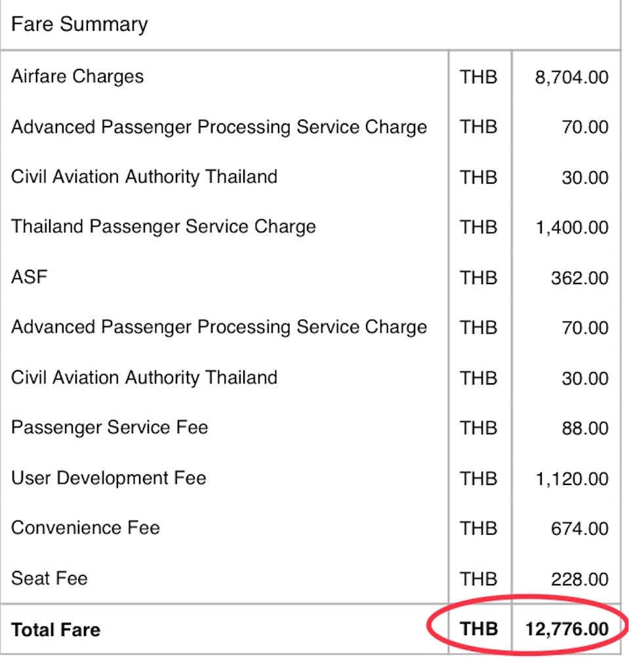Click the Fare Summary heading

79,25
